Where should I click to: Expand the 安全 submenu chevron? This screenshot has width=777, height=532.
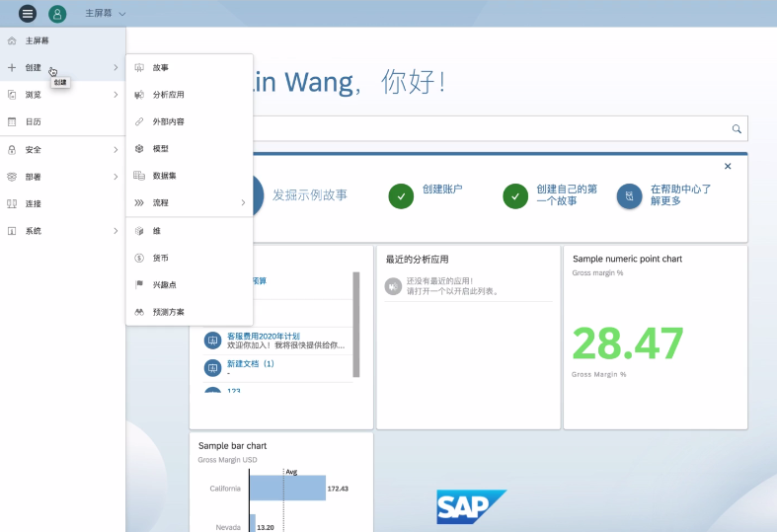116,150
